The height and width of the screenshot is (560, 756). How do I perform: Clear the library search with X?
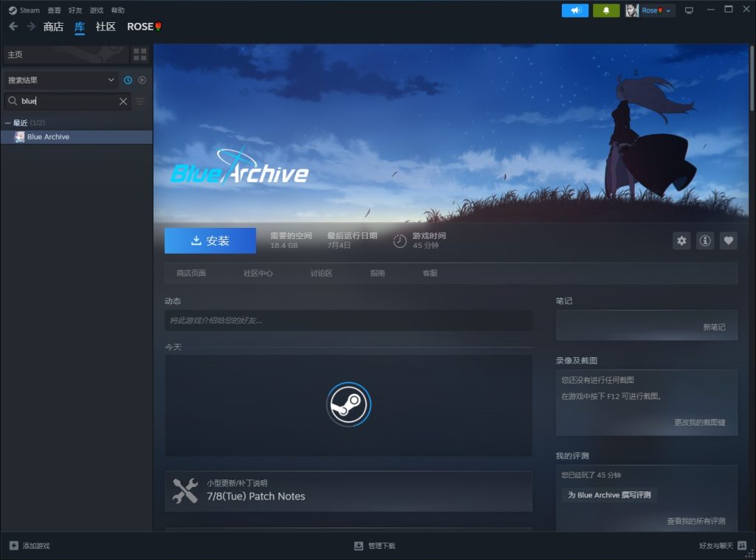123,101
